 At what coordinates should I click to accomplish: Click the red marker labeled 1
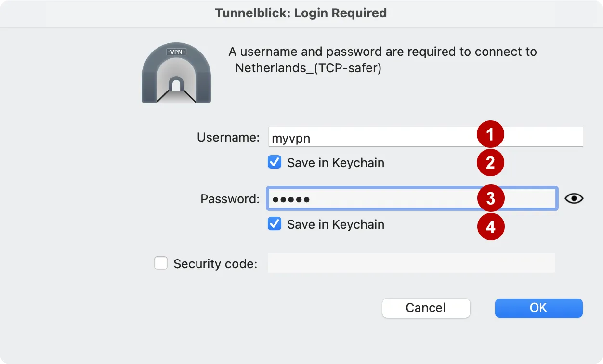491,135
